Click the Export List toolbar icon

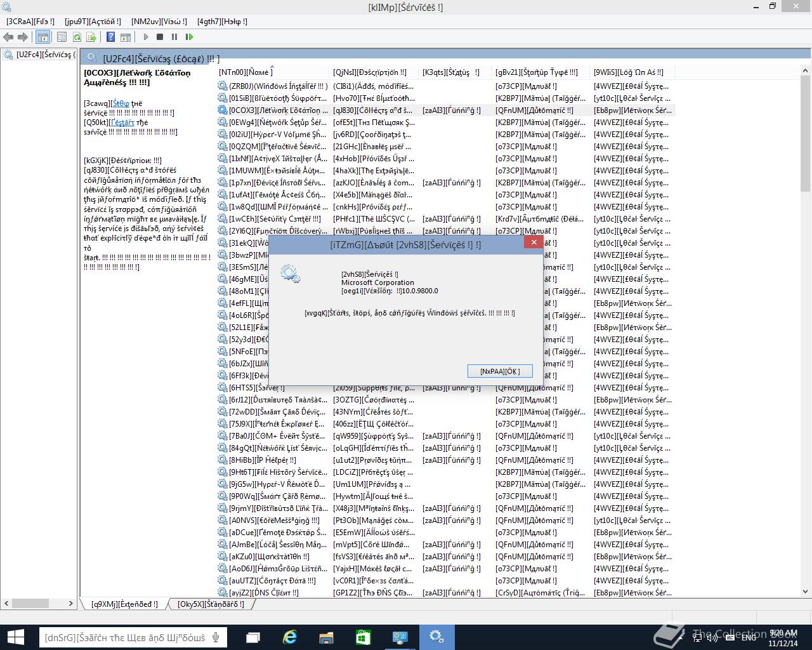point(90,37)
